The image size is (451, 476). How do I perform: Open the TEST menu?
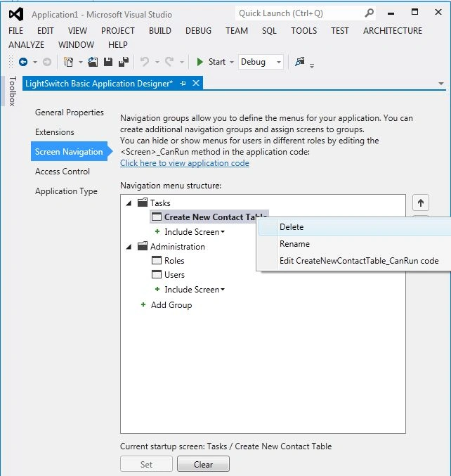(340, 31)
